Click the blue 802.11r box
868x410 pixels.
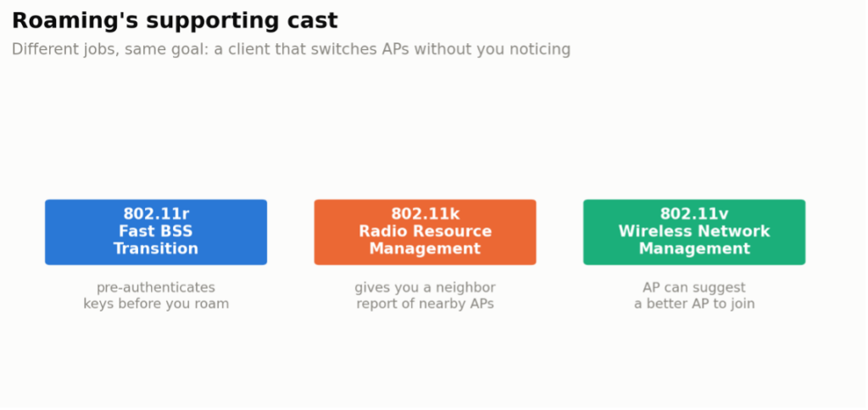point(156,232)
